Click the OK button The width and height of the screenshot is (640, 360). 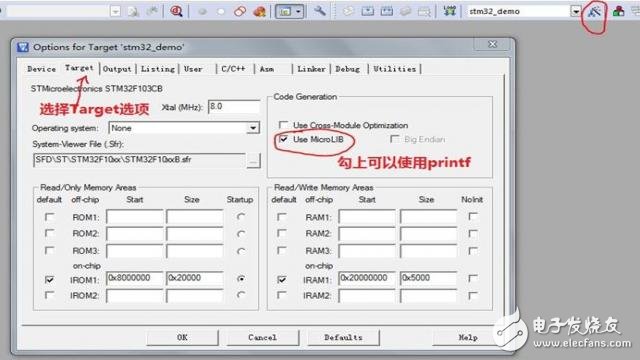[182, 338]
